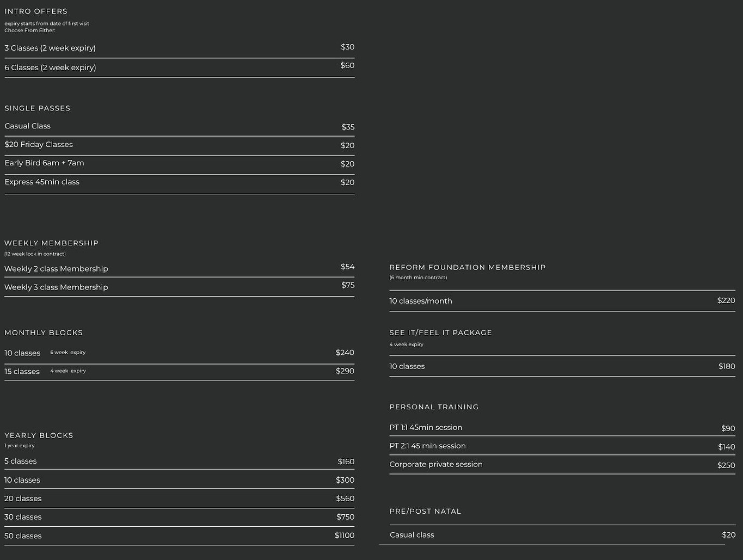Screen dimensions: 743x560
Task: Choose Weekly 2 class Membership
Action: click(x=179, y=268)
